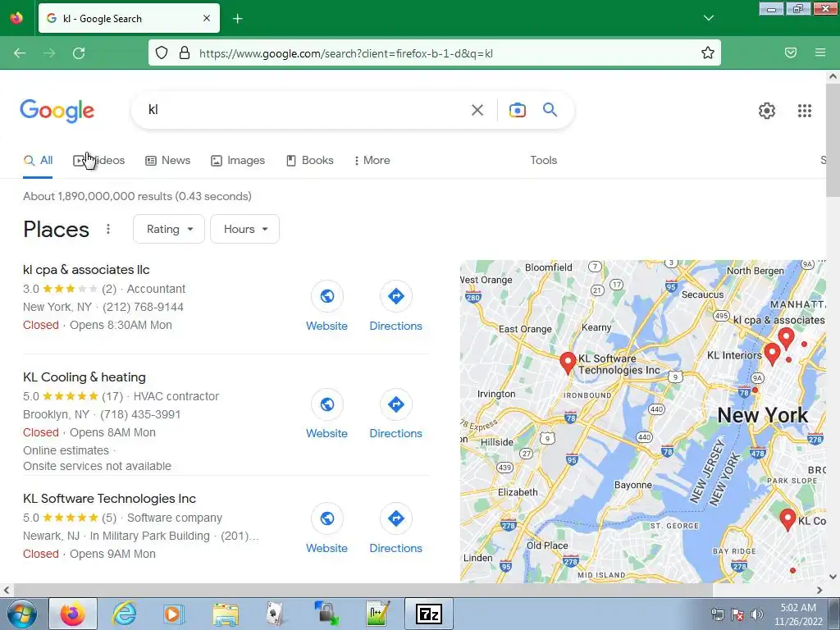Go to the Google logo homepage

coord(57,111)
